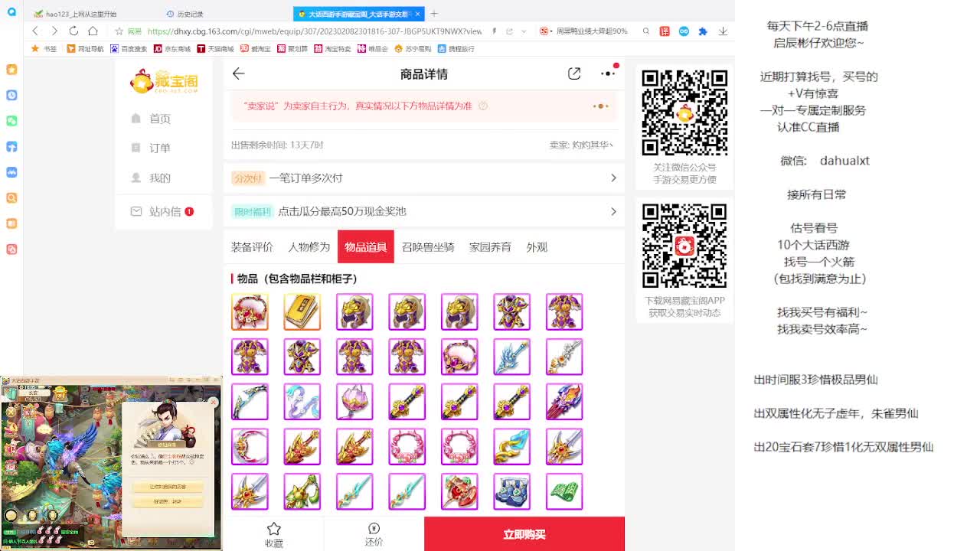Image resolution: width=980 pixels, height=551 pixels.
Task: Click the 下载网易藏宝阁APP QR code
Action: pyautogui.click(x=684, y=246)
